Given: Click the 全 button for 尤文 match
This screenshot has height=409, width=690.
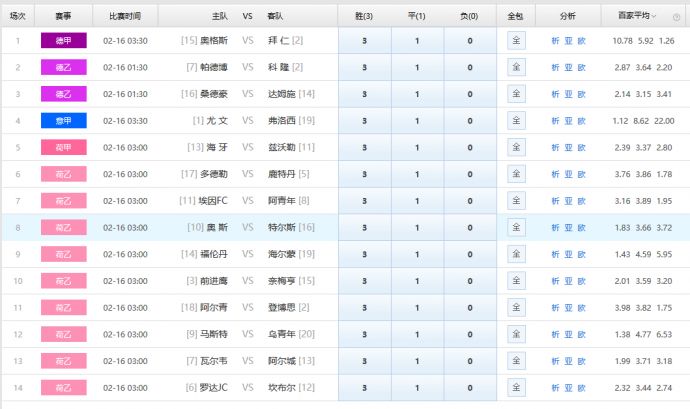Looking at the screenshot, I should tap(516, 121).
